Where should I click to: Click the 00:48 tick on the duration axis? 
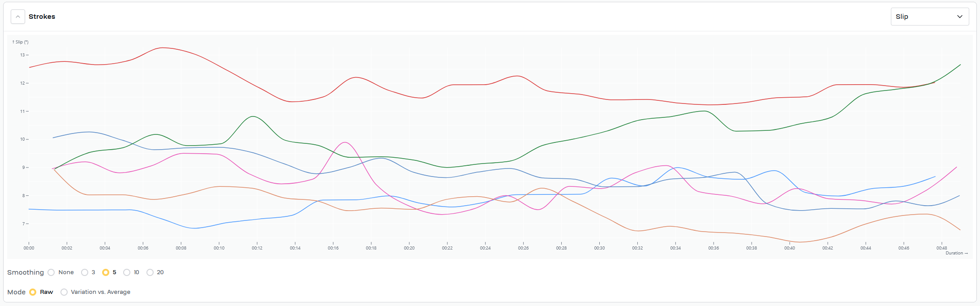coord(941,248)
